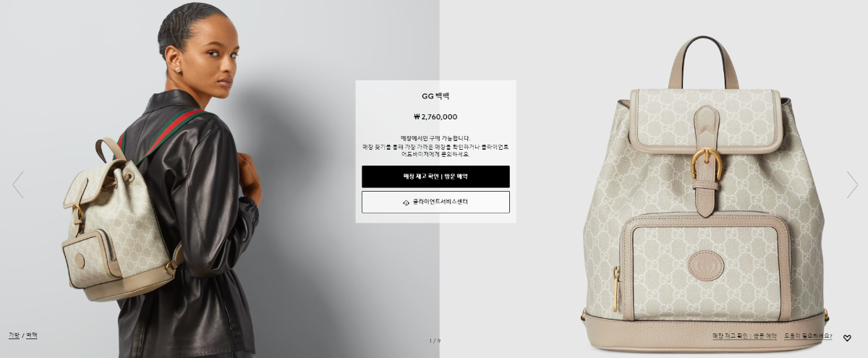Go to the previous product image arrow
The height and width of the screenshot is (358, 868).
18,184
